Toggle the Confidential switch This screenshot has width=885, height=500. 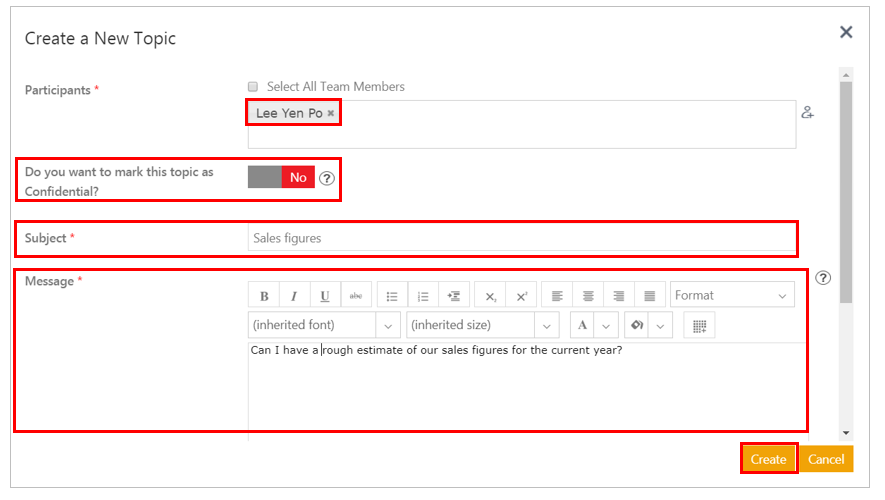[282, 177]
